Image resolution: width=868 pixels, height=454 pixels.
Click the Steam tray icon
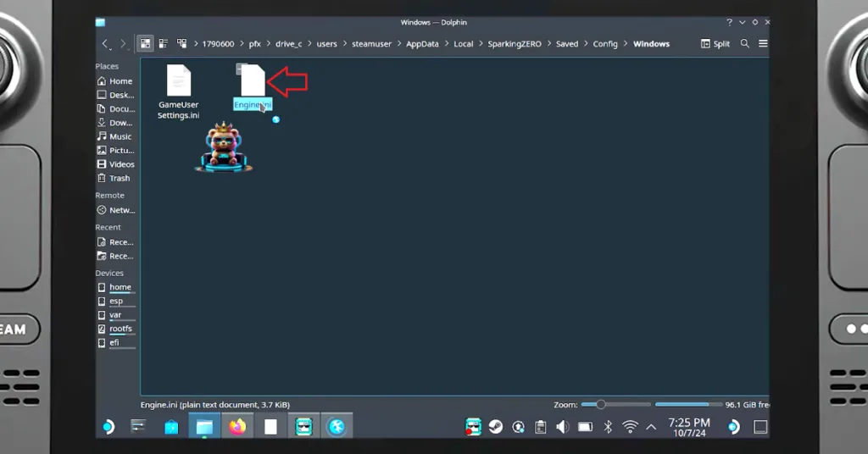495,426
